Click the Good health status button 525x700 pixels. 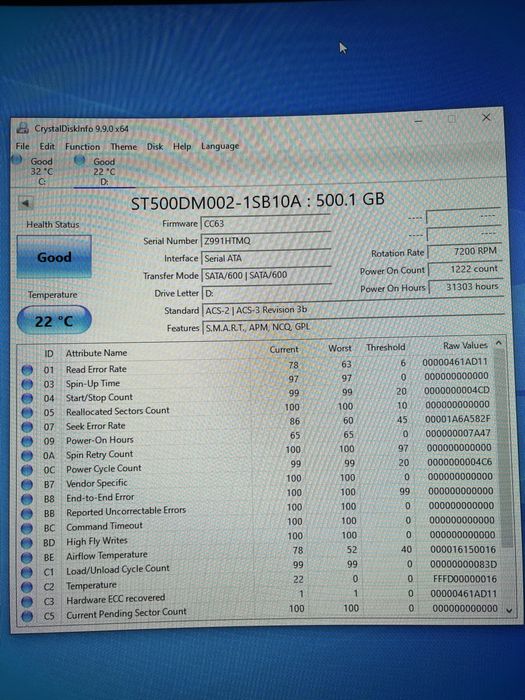(x=54, y=257)
